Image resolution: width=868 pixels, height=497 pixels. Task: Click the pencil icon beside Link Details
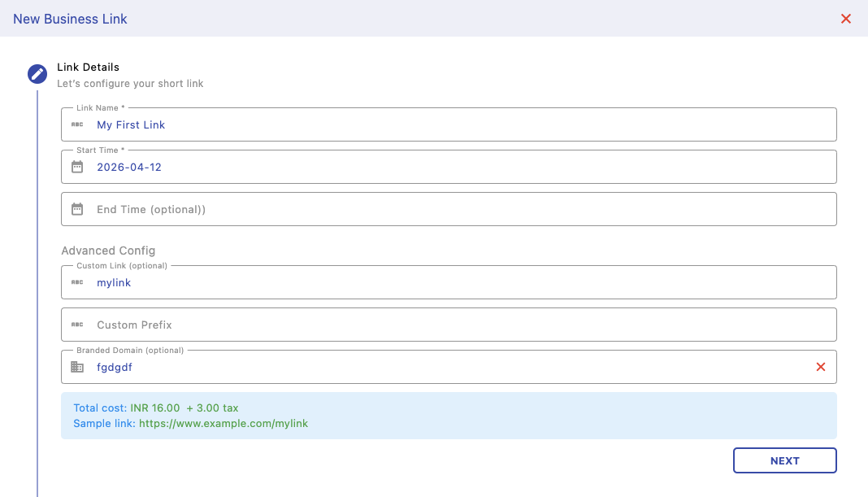pos(37,74)
